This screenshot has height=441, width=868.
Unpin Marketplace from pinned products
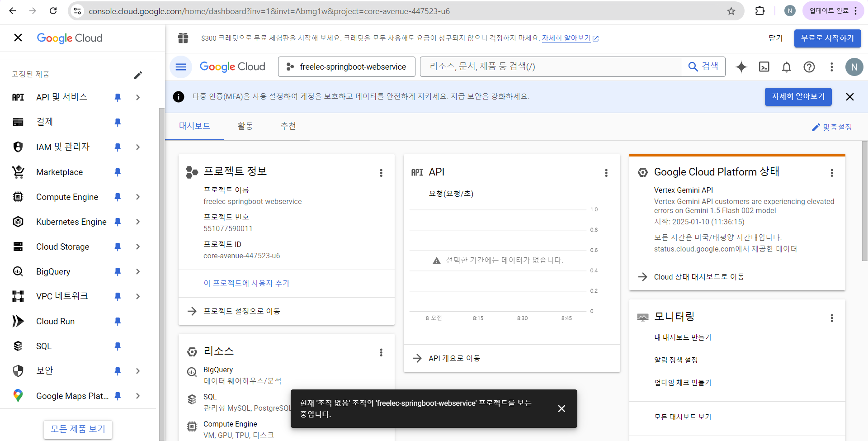point(118,172)
